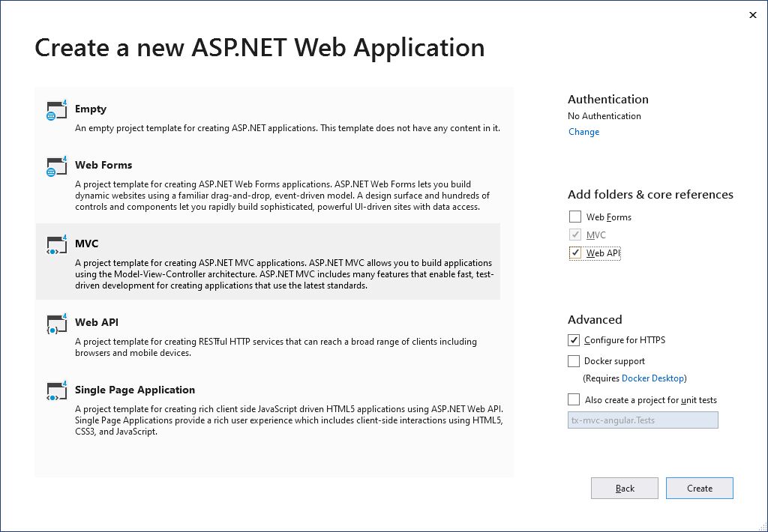This screenshot has height=532, width=768.
Task: Click the Web API checkbox label
Action: click(x=604, y=253)
